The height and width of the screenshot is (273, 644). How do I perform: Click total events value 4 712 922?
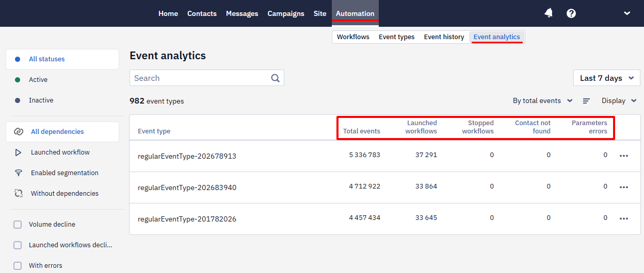(x=364, y=186)
